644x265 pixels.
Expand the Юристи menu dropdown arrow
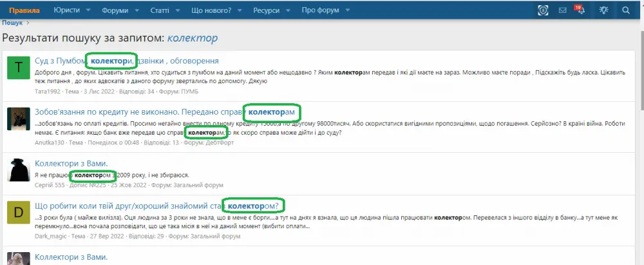(88, 11)
